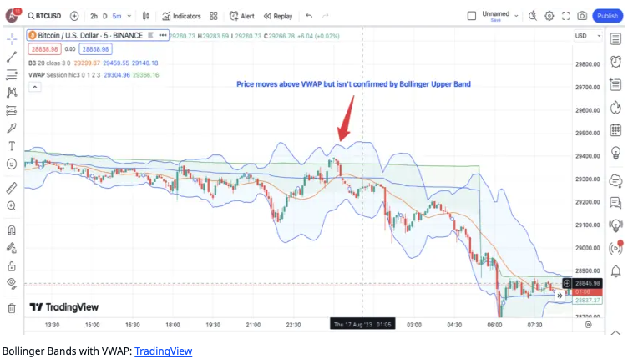Undo the last chart action

click(309, 16)
